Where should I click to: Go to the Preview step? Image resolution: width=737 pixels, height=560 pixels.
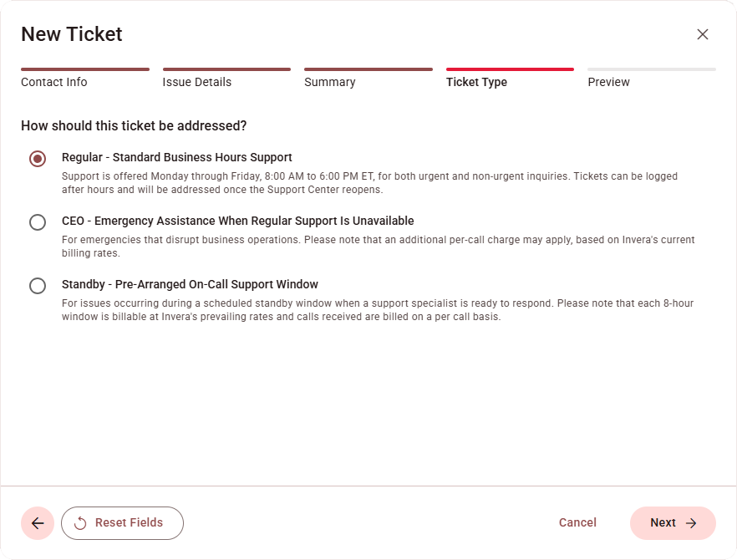609,82
